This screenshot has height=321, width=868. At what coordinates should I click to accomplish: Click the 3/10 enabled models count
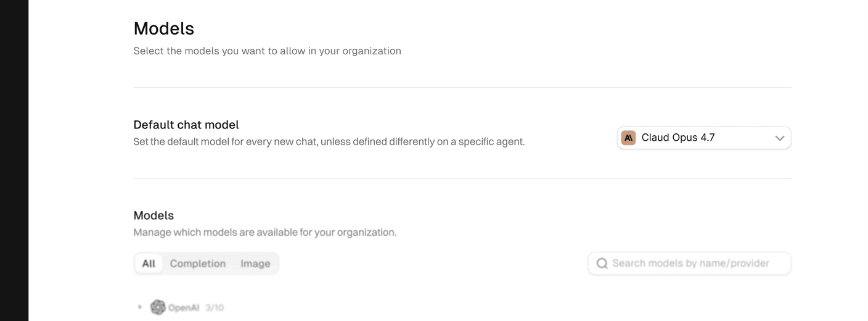tap(215, 307)
